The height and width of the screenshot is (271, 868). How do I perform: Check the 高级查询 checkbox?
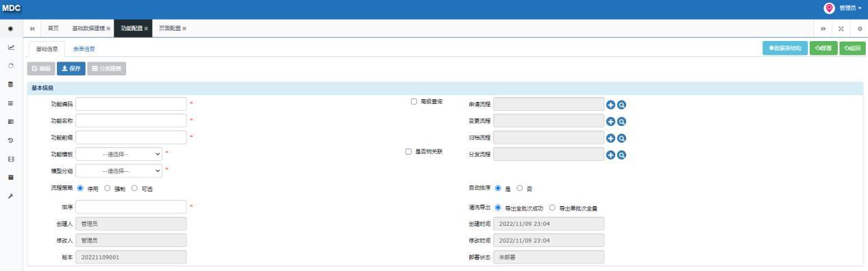point(414,101)
